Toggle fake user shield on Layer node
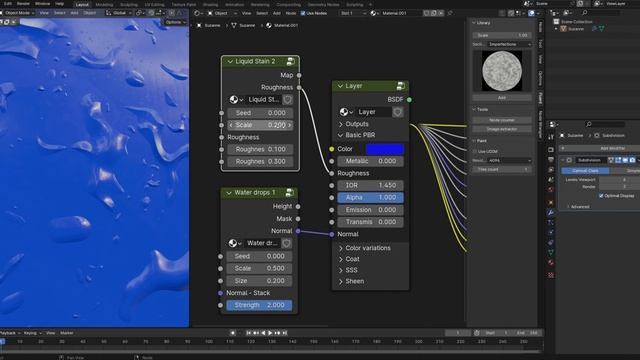 (398, 112)
